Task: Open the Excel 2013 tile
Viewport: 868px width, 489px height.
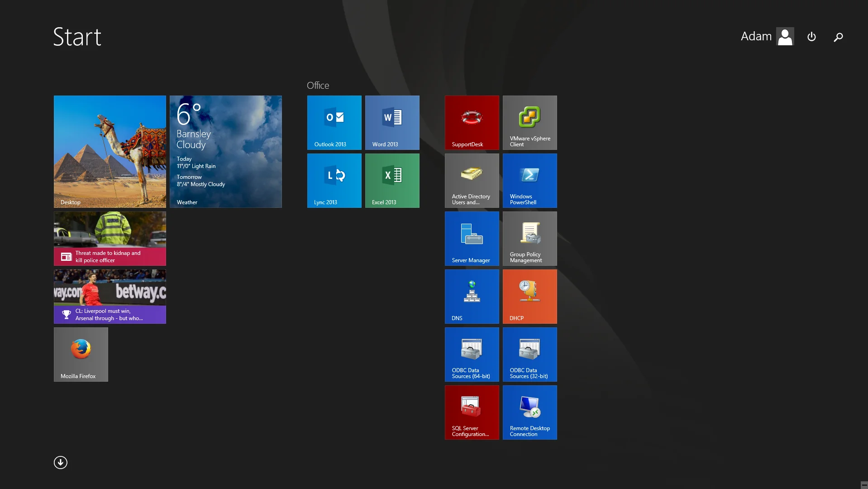Action: pyautogui.click(x=392, y=180)
